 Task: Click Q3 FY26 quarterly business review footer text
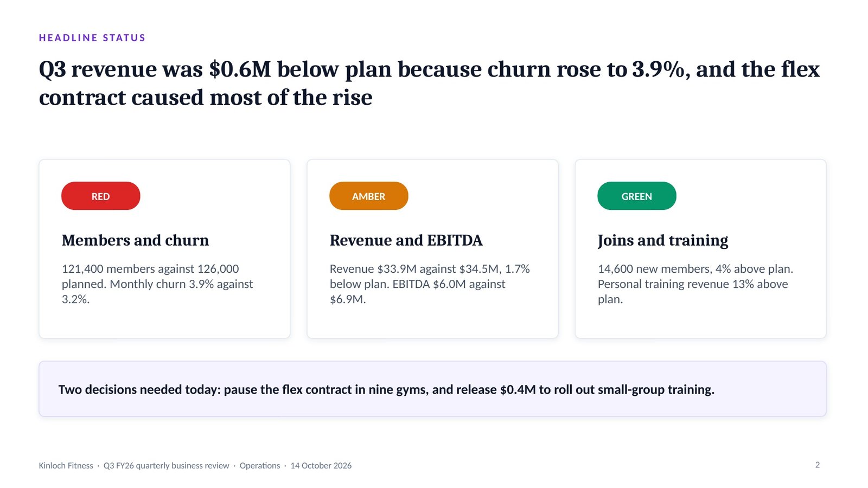pos(166,466)
